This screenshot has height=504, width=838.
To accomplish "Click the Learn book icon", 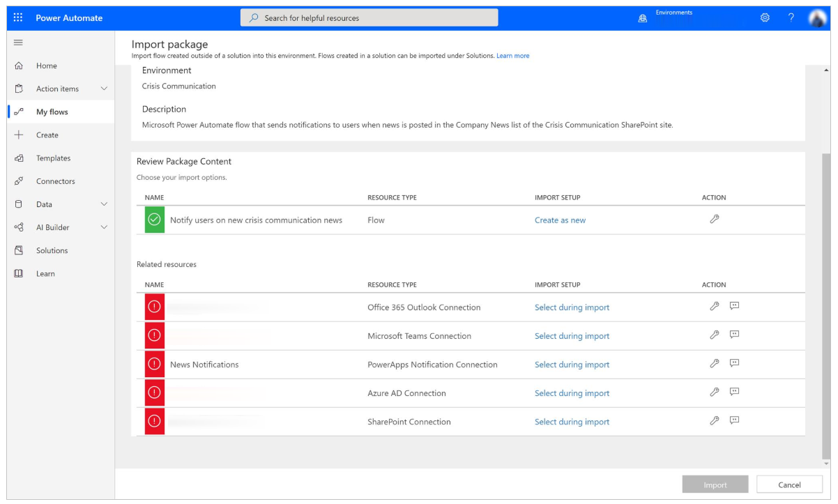I will coord(19,273).
